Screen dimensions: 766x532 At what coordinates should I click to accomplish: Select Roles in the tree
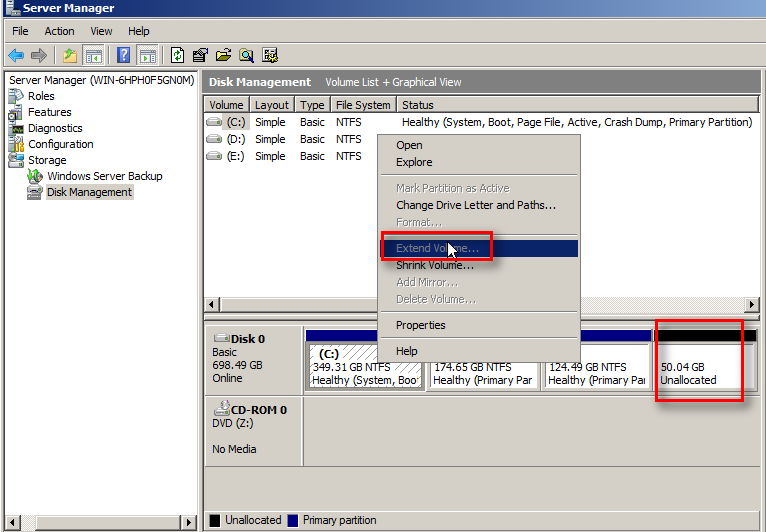41,96
